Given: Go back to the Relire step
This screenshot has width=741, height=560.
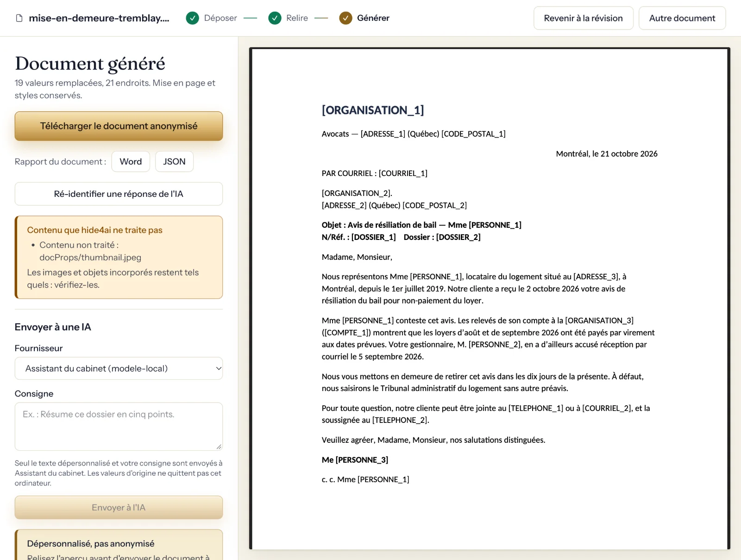Looking at the screenshot, I should pos(297,18).
